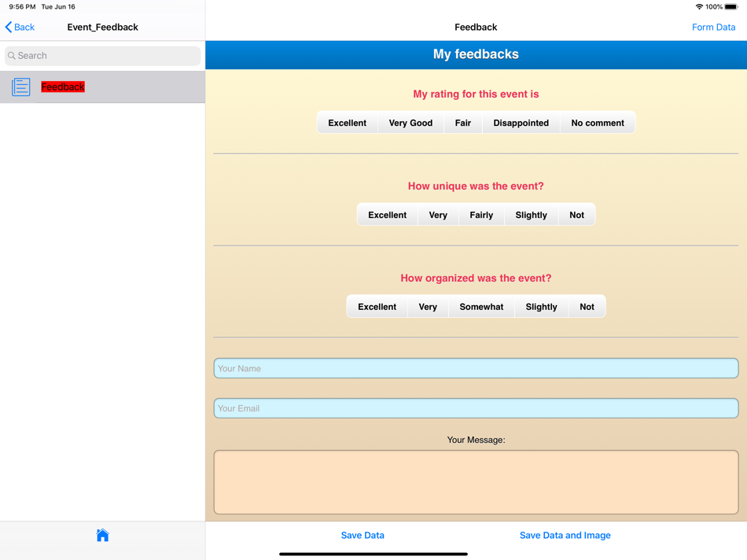Tap the home indicator bar
Screen dimensions: 747x560
click(373, 554)
